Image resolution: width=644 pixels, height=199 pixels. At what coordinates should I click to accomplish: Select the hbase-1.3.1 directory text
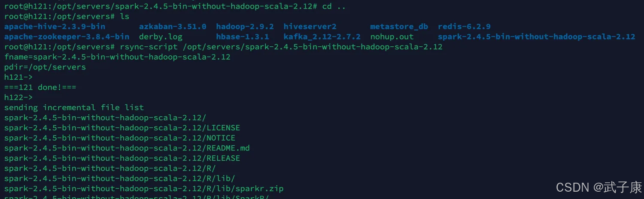tap(243, 37)
